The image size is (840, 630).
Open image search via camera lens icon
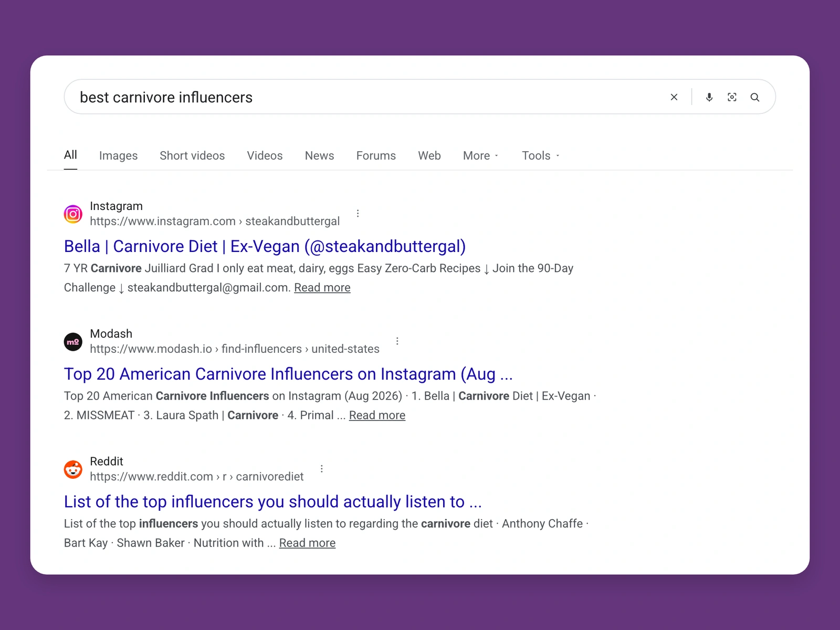tap(732, 97)
